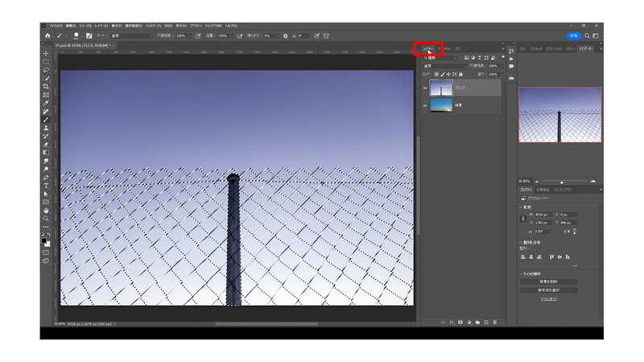Toggle layer filtering on/off switch
644x362 pixels.
[502, 57]
